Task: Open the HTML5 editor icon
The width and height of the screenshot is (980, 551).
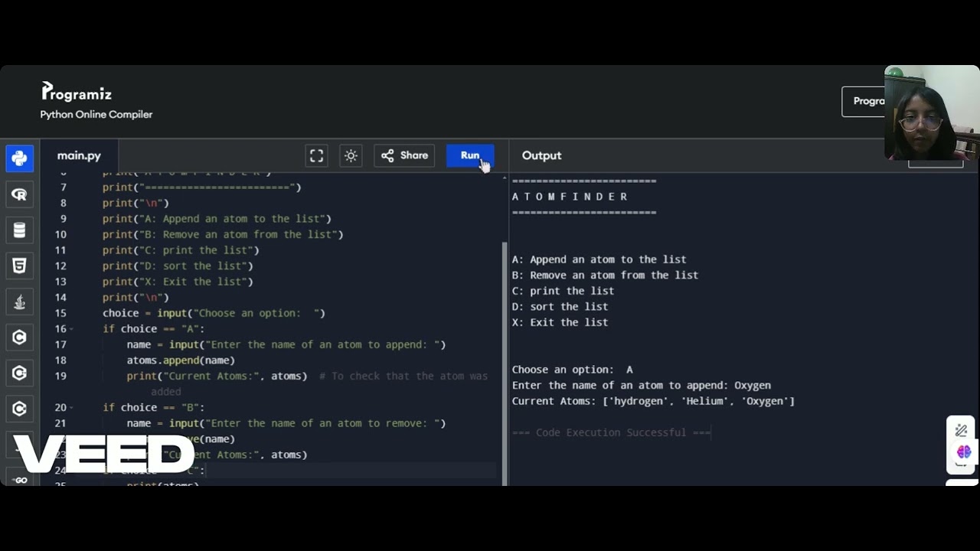Action: (20, 266)
